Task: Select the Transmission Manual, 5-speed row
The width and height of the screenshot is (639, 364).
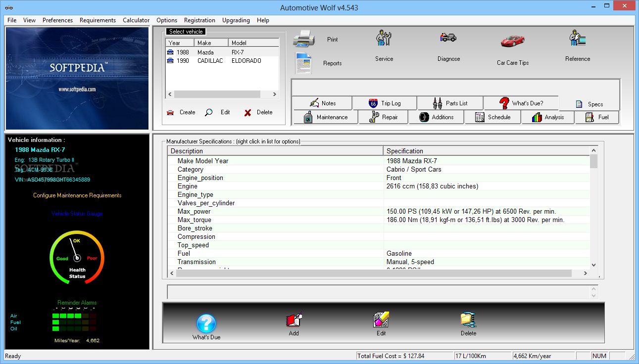Action: pyautogui.click(x=379, y=262)
